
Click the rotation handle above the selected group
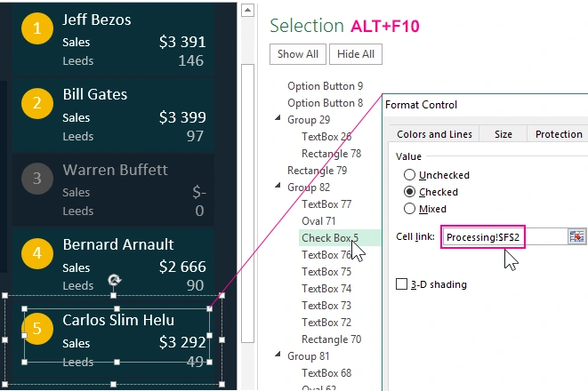(114, 281)
